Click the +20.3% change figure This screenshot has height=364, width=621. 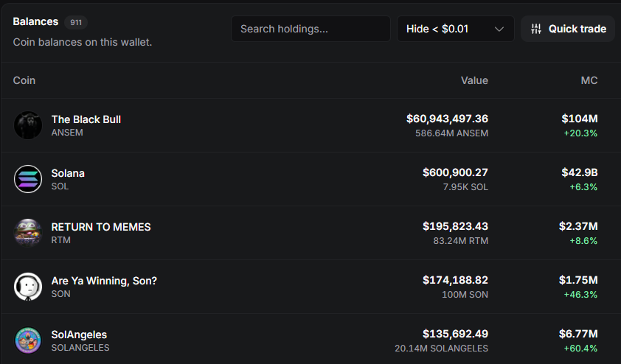(580, 133)
